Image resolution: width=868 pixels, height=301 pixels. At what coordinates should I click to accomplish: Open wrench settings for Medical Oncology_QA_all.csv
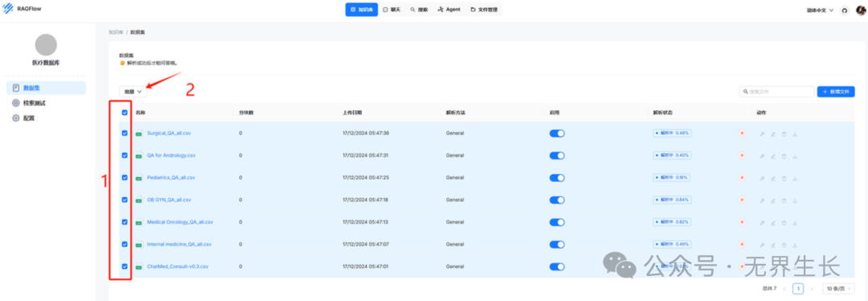[x=762, y=222]
